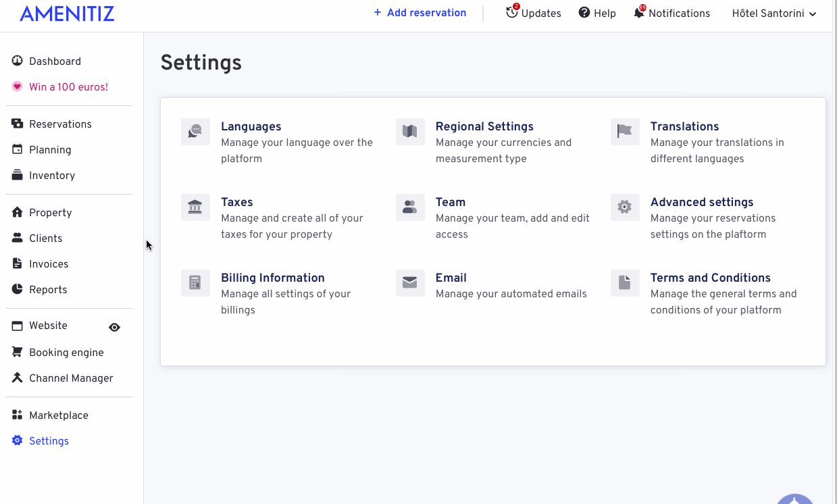
Task: Click the Translations flag icon
Action: click(x=625, y=132)
